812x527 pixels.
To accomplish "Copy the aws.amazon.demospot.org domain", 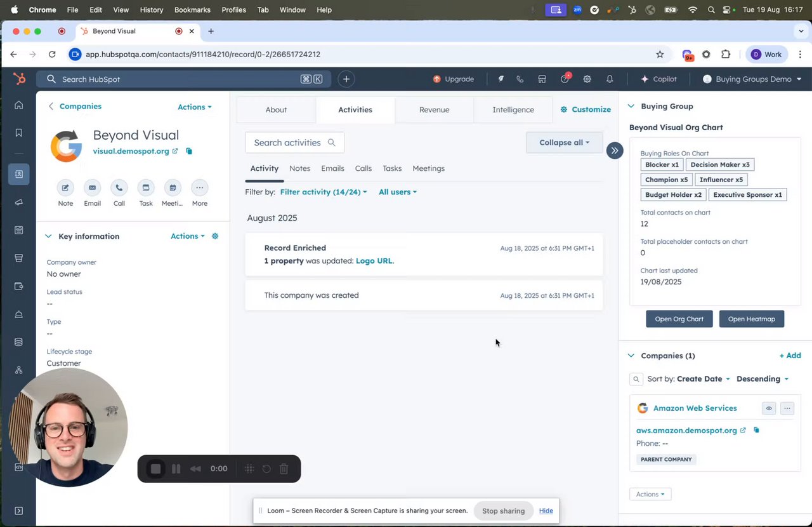I will [756, 430].
